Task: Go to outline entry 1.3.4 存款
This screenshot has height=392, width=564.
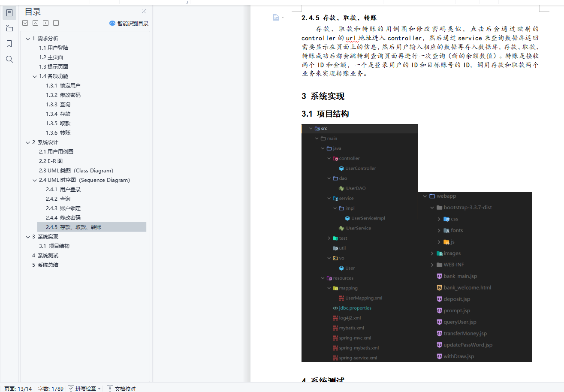Action: coord(58,114)
